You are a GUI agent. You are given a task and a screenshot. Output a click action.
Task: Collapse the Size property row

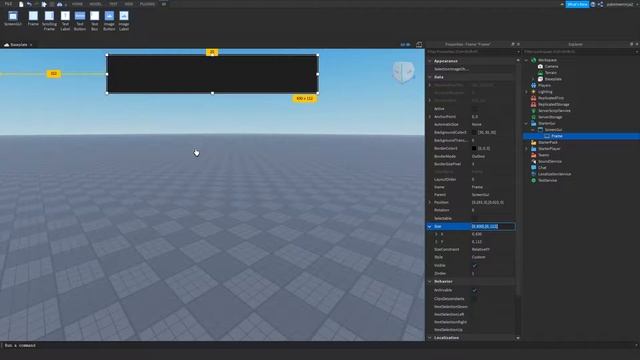pyautogui.click(x=429, y=226)
